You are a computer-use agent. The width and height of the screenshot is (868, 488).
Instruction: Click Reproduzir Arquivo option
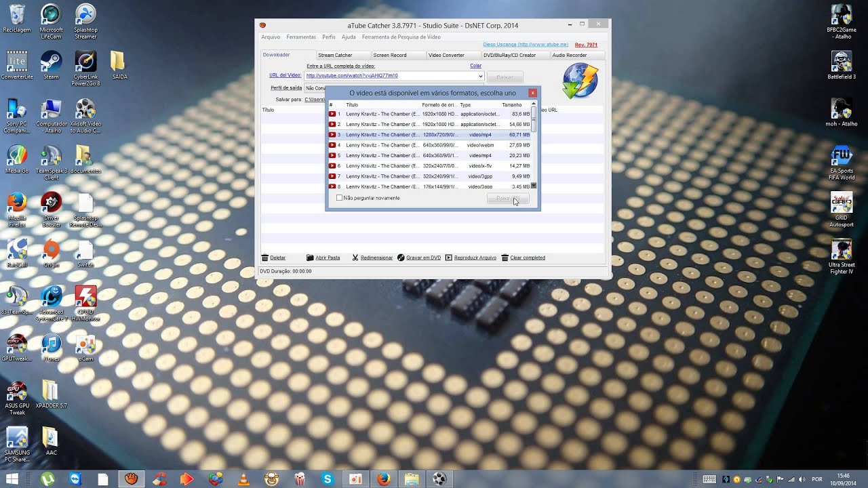pyautogui.click(x=471, y=258)
